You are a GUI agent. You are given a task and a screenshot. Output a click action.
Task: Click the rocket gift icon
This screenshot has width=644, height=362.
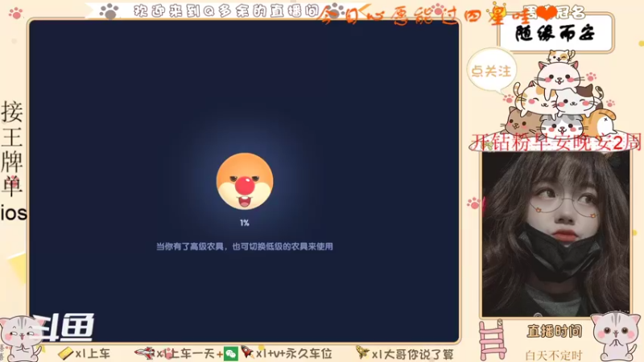click(x=247, y=352)
